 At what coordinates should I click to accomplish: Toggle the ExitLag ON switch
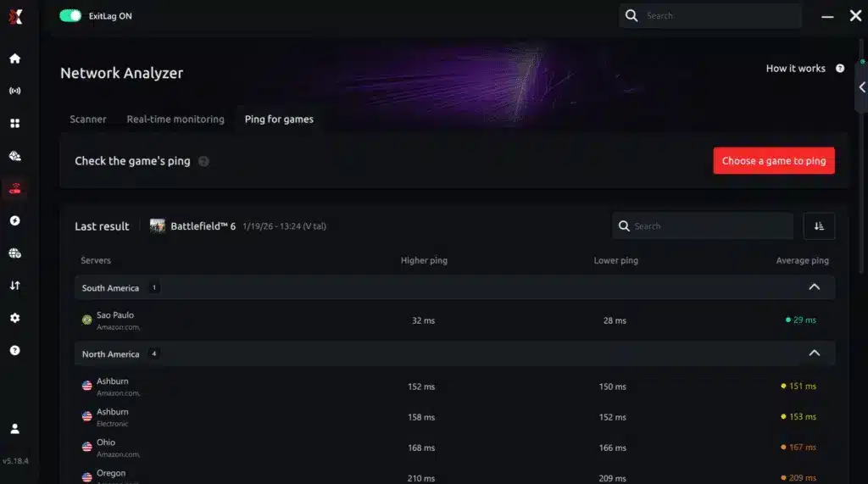pyautogui.click(x=70, y=16)
